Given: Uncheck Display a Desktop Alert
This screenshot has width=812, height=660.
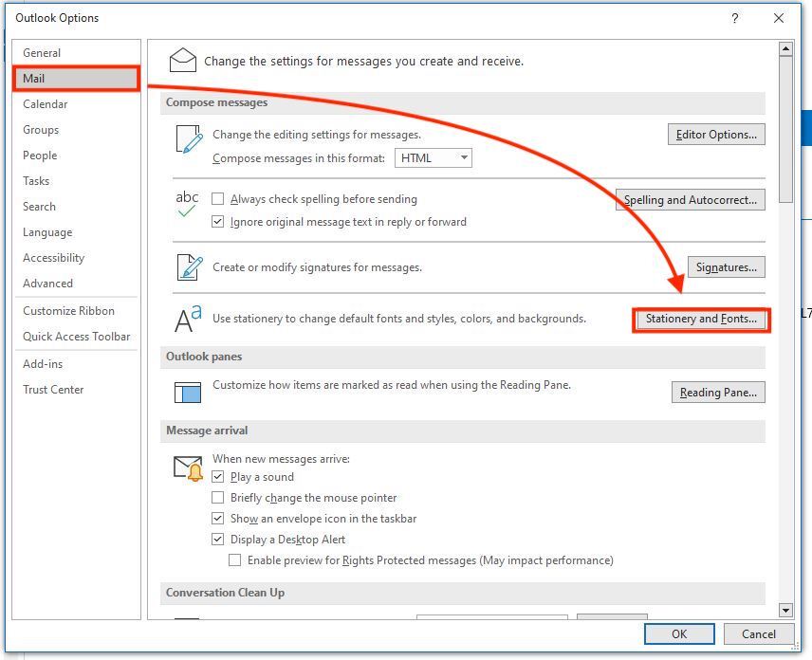Looking at the screenshot, I should [218, 539].
